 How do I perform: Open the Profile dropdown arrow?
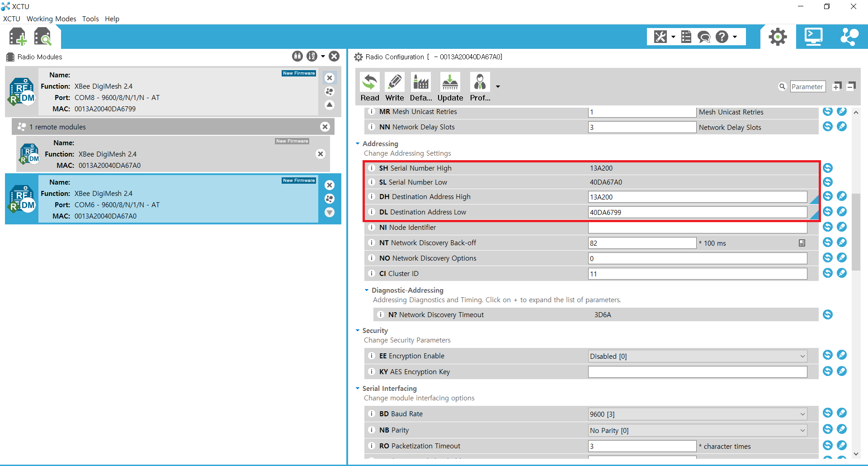point(498,86)
